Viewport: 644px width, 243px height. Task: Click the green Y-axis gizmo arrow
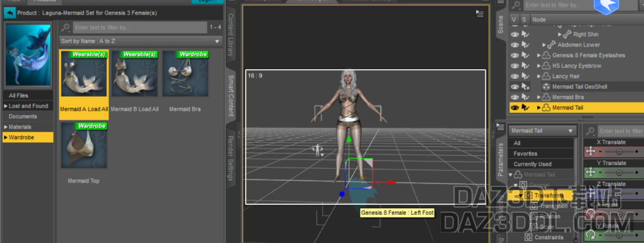tap(349, 139)
